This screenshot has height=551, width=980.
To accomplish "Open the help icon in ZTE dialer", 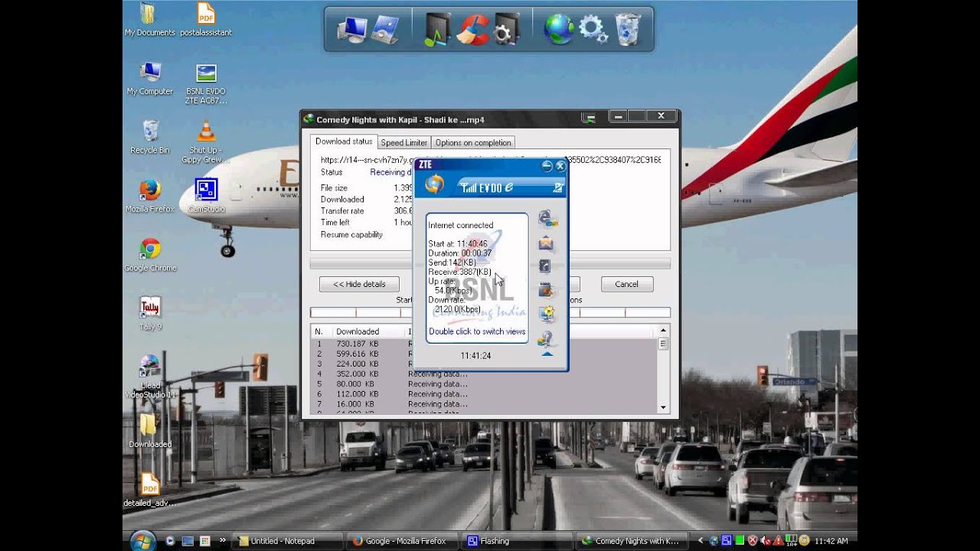I will [x=546, y=337].
